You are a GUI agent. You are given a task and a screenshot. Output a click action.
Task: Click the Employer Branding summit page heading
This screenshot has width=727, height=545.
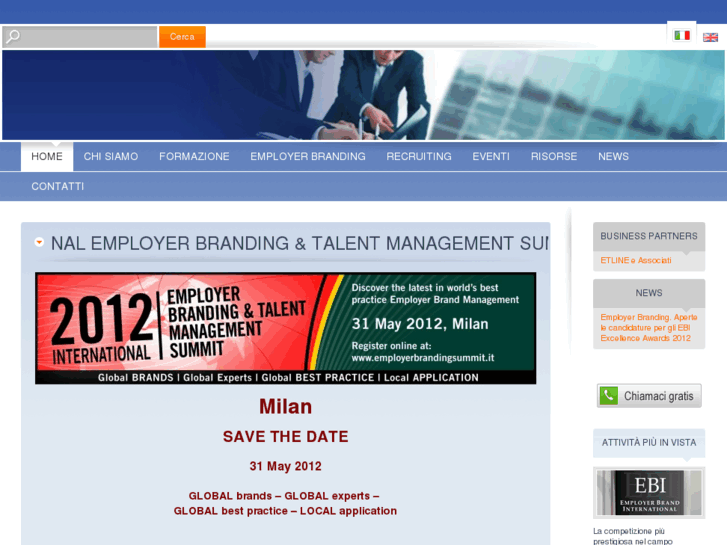(300, 243)
